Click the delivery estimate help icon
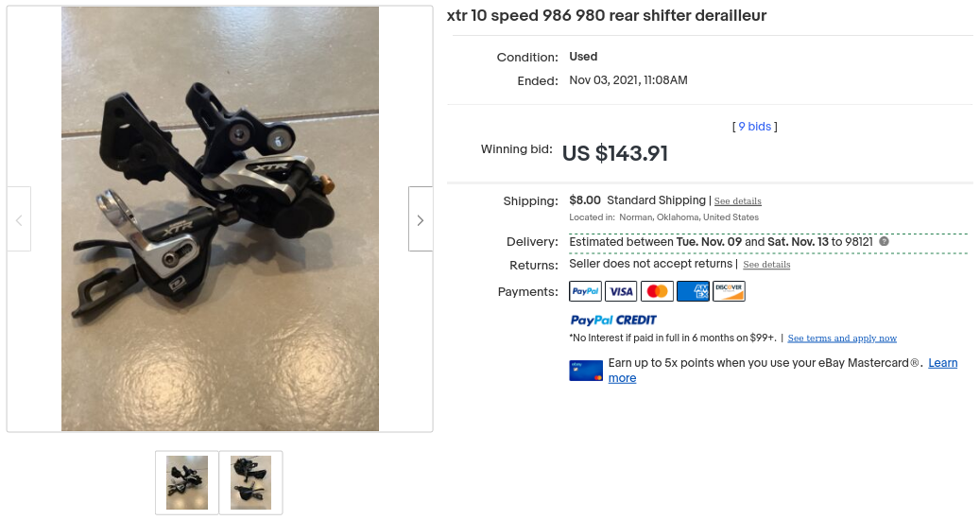Image resolution: width=980 pixels, height=520 pixels. [x=884, y=241]
